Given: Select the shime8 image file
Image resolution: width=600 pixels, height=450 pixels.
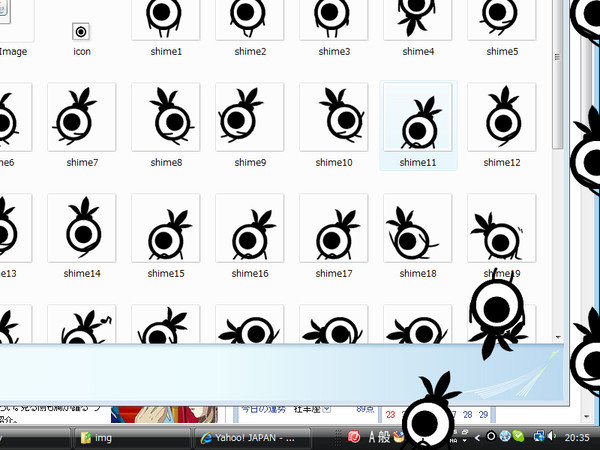Looking at the screenshot, I should (166, 117).
